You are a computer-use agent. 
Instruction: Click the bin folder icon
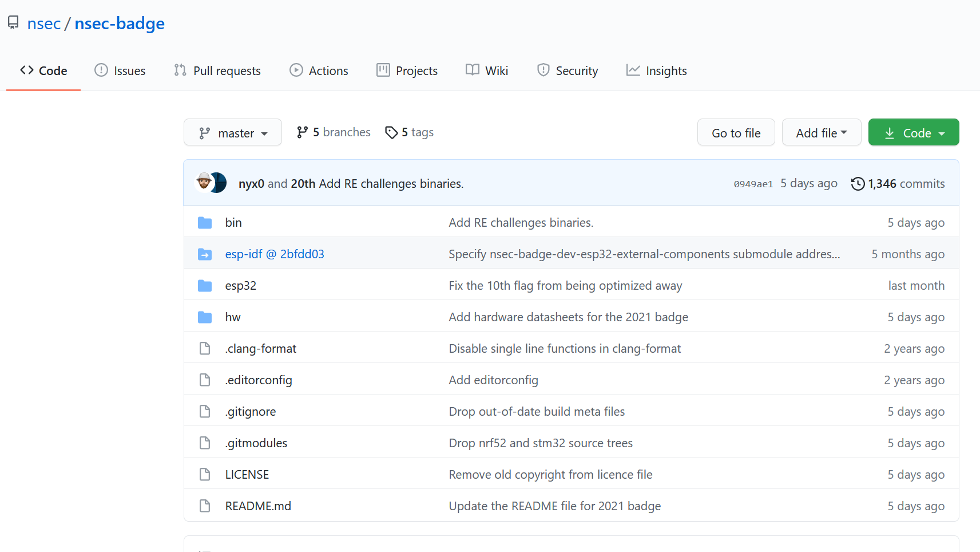(205, 223)
